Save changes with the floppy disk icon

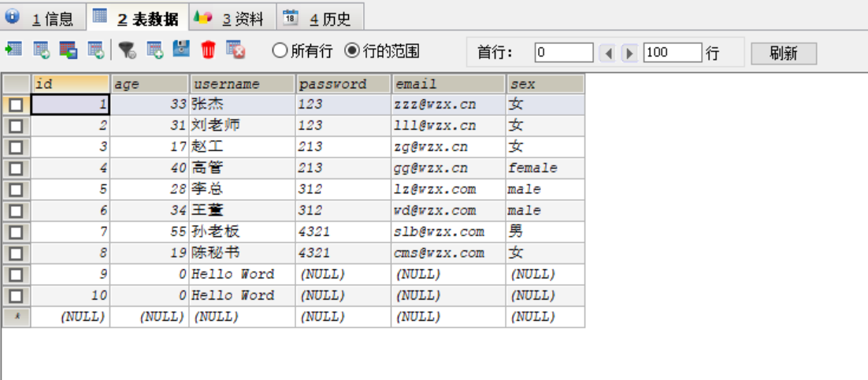tap(181, 50)
